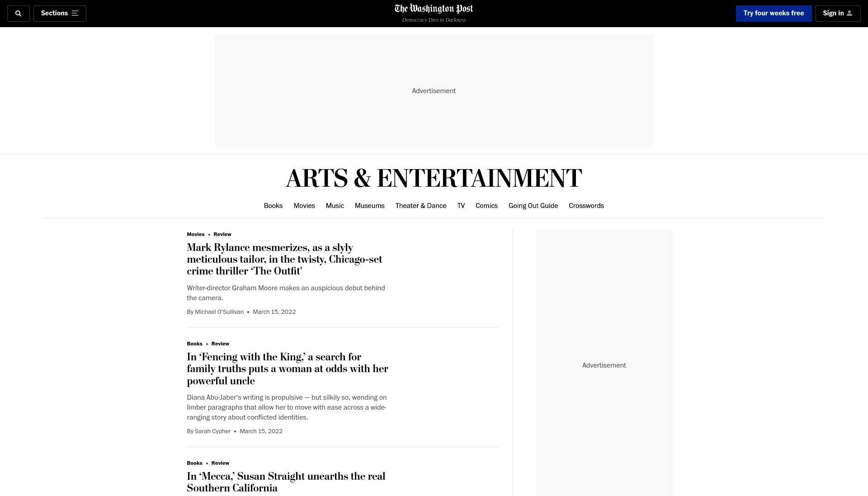Click The Washington Post logo
Image resolution: width=868 pixels, height=496 pixels.
tap(434, 9)
